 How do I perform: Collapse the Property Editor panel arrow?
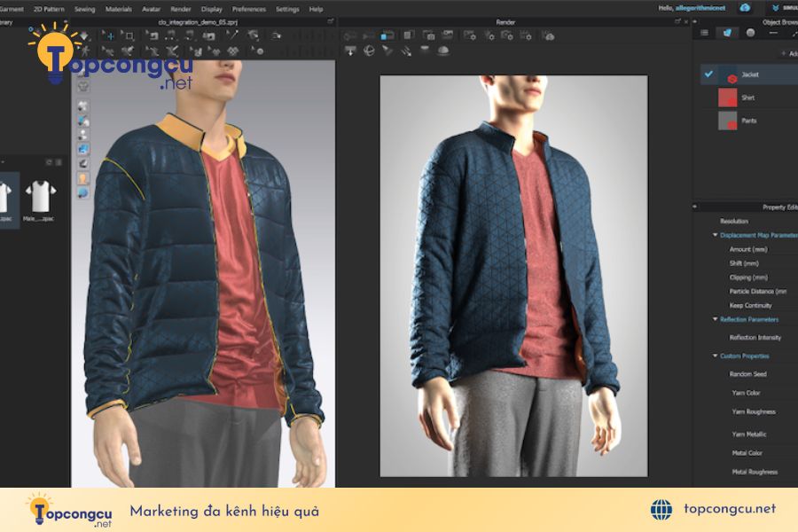pos(695,207)
